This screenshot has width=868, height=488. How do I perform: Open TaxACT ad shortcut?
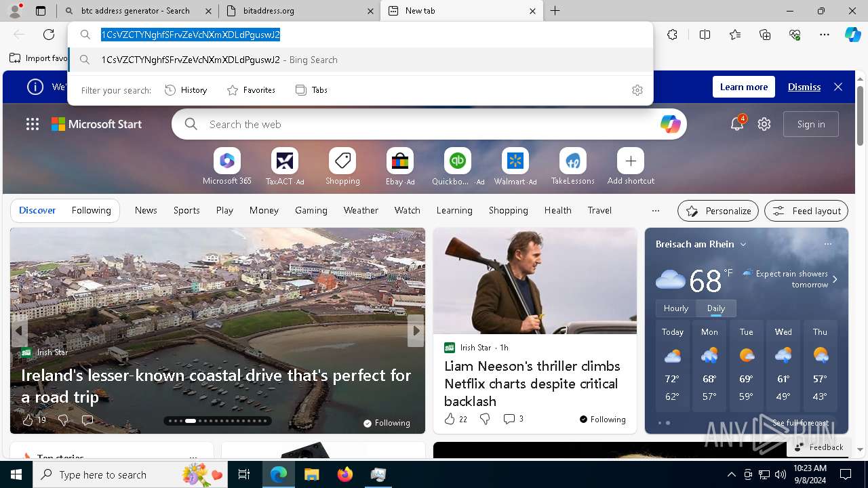(x=285, y=167)
